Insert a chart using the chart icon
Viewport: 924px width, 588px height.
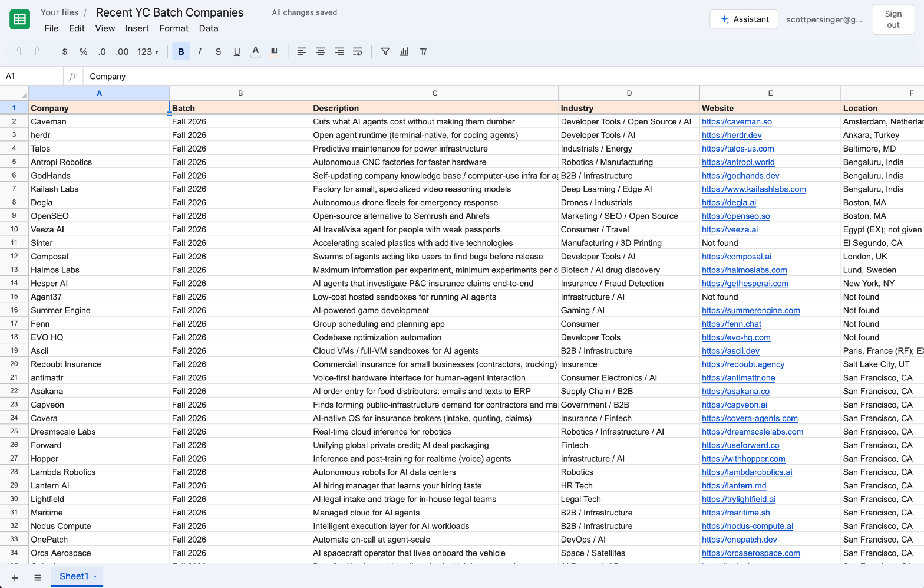click(x=404, y=52)
